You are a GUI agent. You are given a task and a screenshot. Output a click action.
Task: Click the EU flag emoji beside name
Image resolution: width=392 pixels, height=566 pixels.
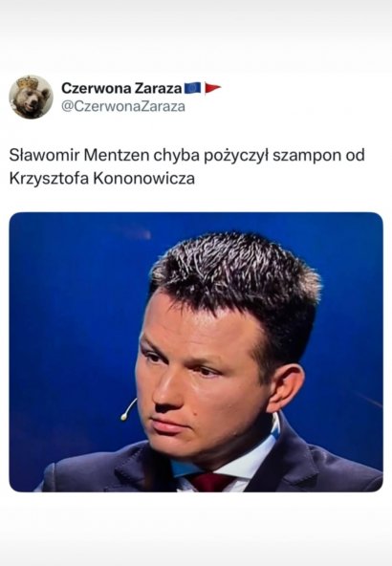(x=193, y=88)
